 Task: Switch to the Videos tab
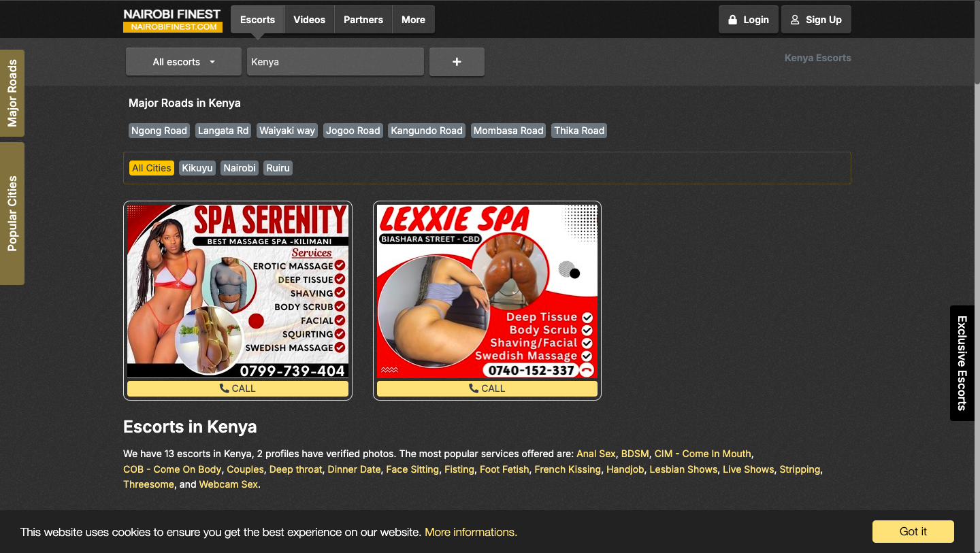309,20
